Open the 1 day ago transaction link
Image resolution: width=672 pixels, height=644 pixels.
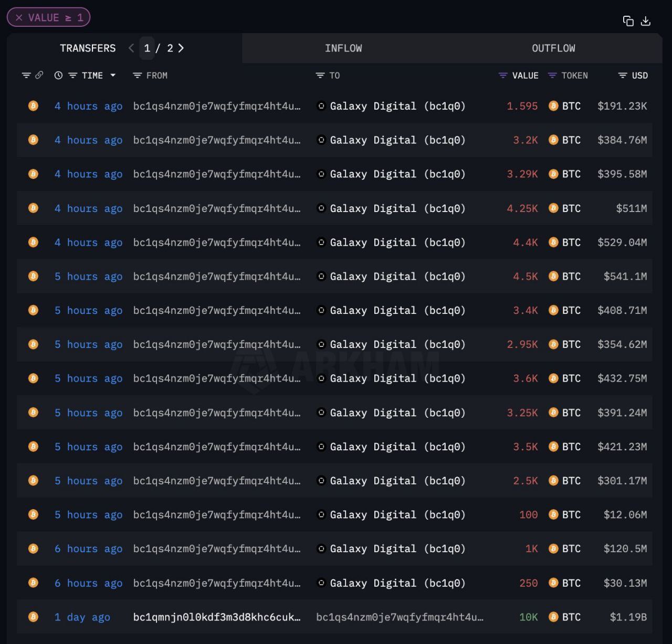pyautogui.click(x=82, y=617)
